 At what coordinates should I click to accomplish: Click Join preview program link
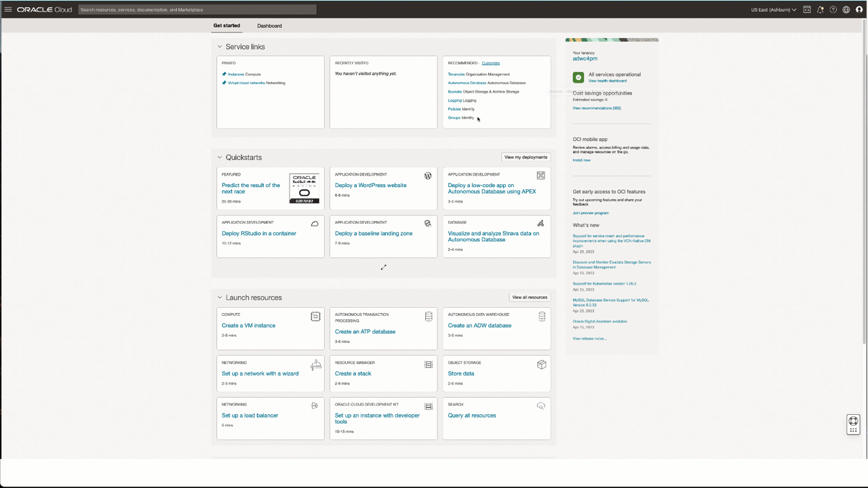(591, 213)
